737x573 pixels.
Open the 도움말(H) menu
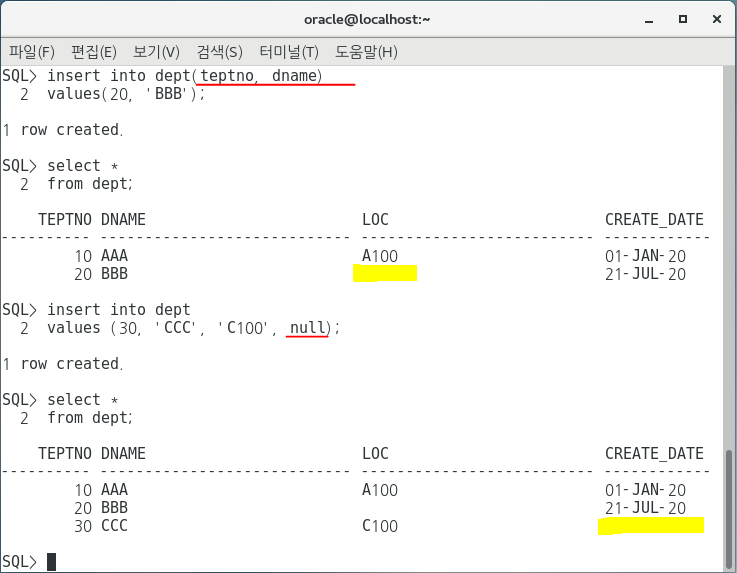[366, 51]
